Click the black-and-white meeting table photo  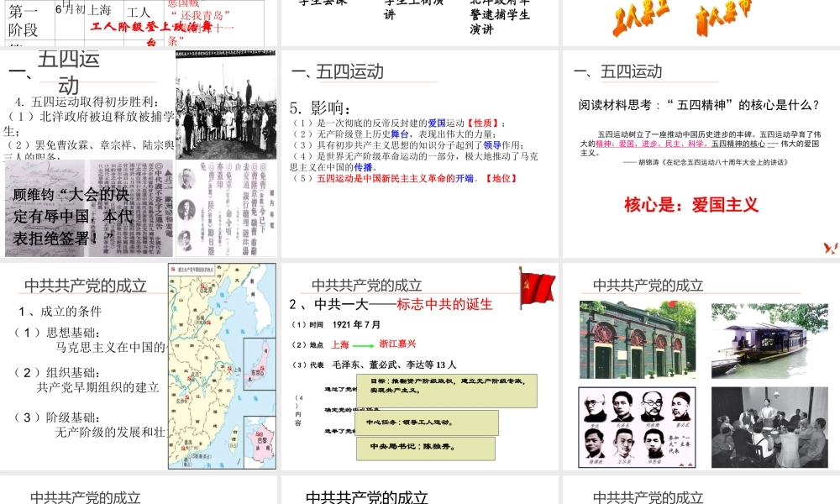[769, 428]
